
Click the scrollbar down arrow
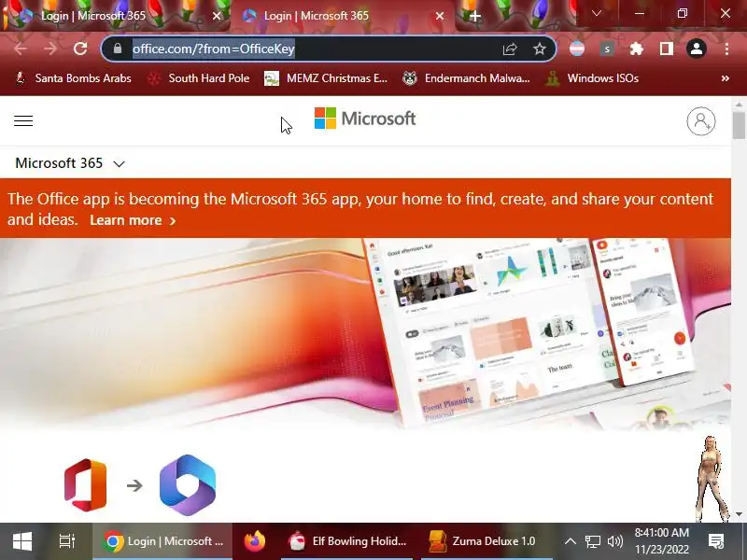(739, 514)
